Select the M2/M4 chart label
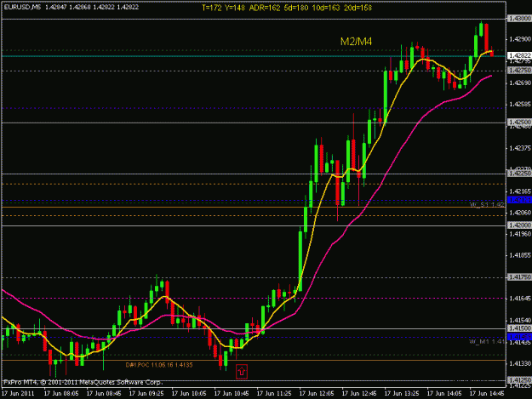 tap(356, 42)
